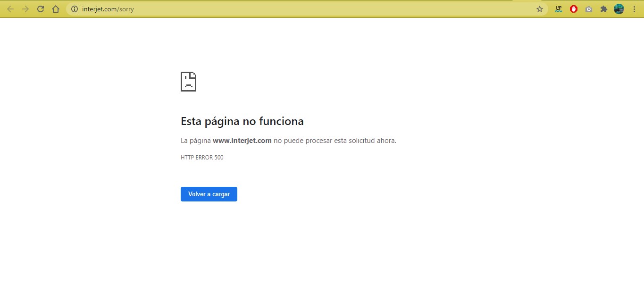
Task: Reload the page with the toolbar refresh icon
Action: 41,9
